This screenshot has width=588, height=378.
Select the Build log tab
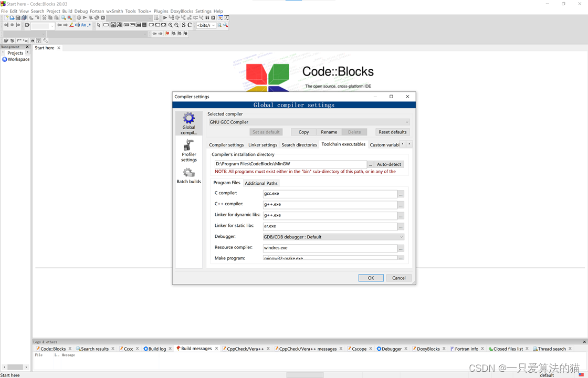[x=157, y=349]
